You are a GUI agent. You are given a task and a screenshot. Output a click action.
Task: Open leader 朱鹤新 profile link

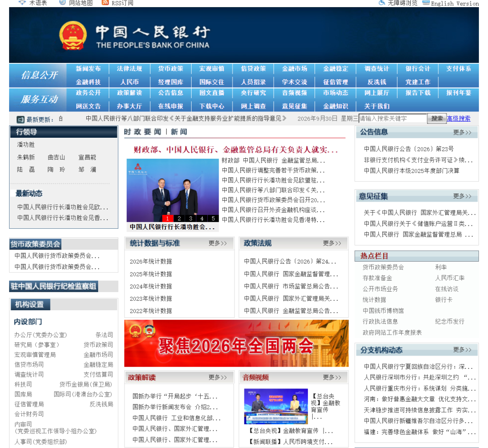tap(26, 157)
